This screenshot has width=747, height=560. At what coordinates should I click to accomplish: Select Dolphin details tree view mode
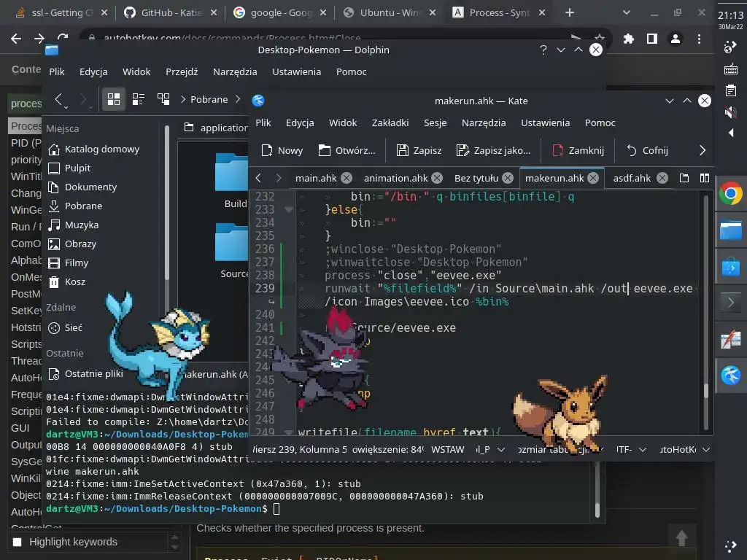[x=163, y=99]
